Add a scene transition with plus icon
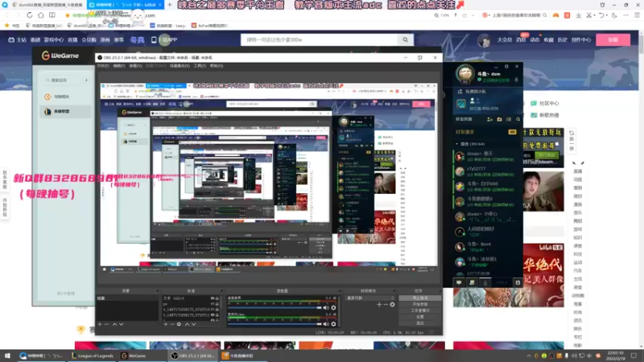 (x=379, y=305)
